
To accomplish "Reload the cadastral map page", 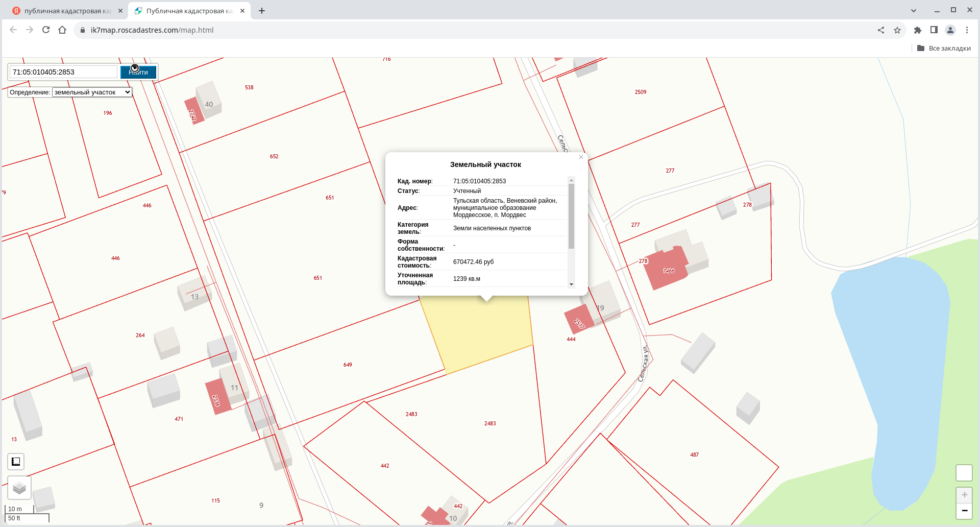I will [x=46, y=30].
